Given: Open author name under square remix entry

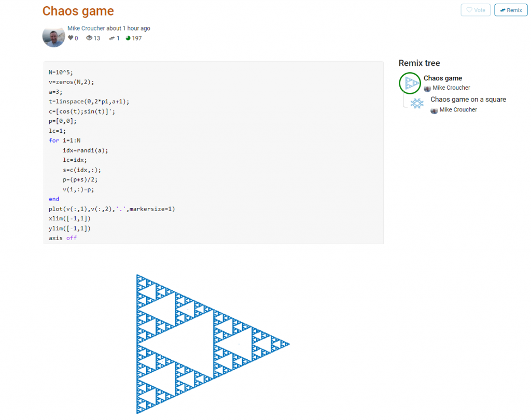Looking at the screenshot, I should point(458,110).
